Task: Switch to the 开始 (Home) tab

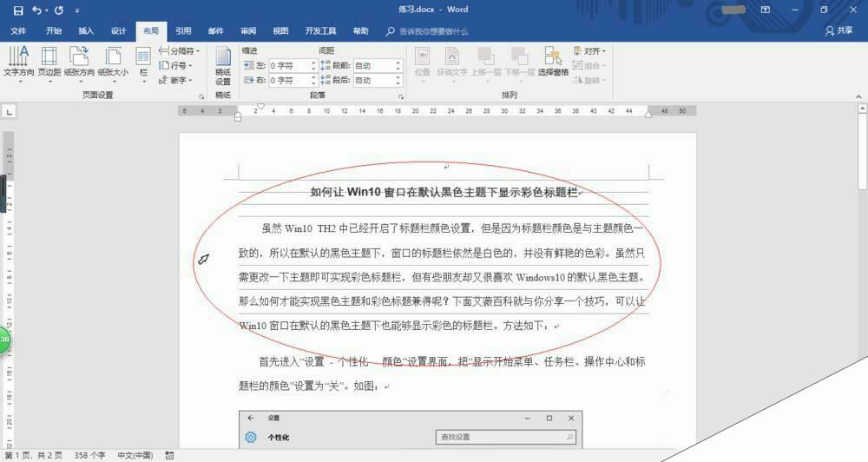Action: tap(54, 31)
